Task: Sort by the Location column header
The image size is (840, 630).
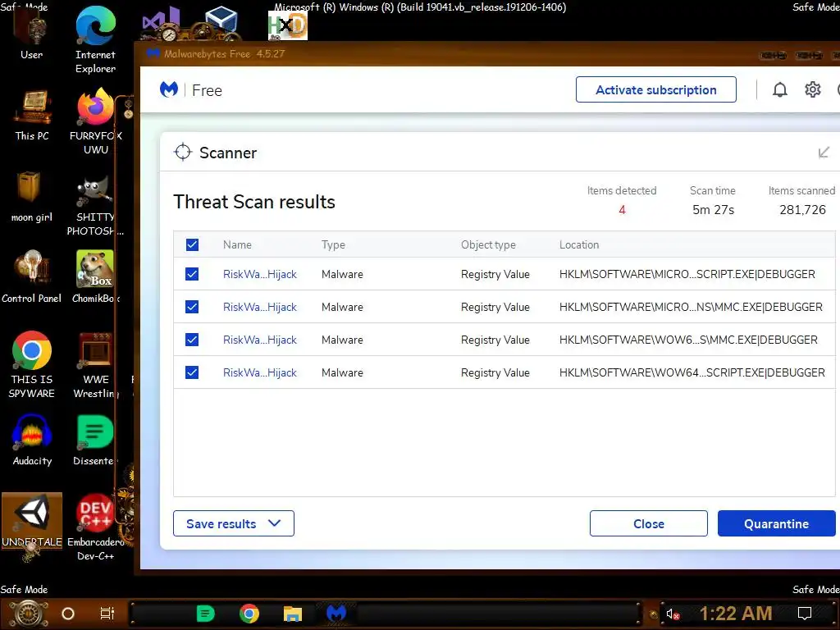Action: (x=579, y=244)
